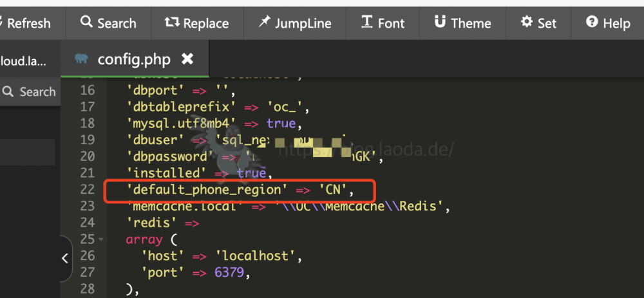Select the partially hidden tab left of config.php
The height and width of the screenshot is (298, 644).
(x=24, y=61)
